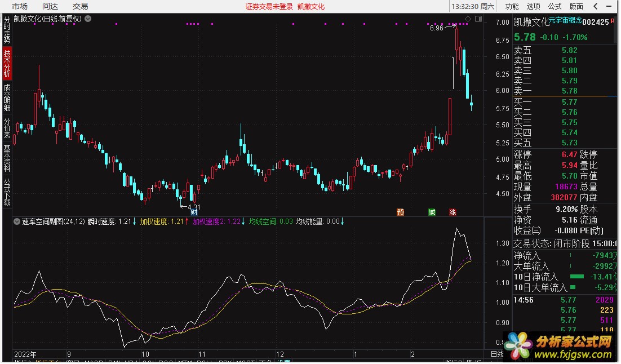Click the current price 5.78
This screenshot has height=364, width=621.
tap(525, 37)
